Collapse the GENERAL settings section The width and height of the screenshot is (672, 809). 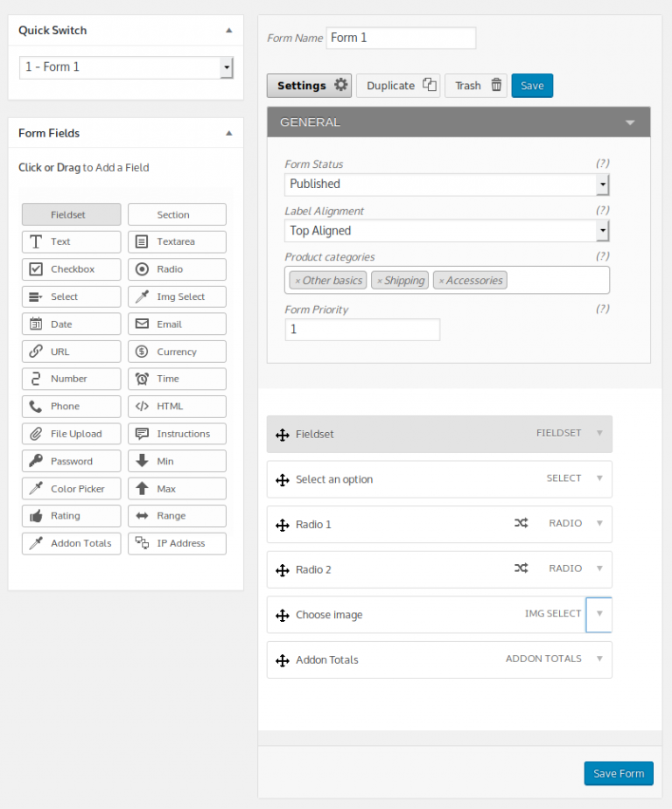point(630,122)
